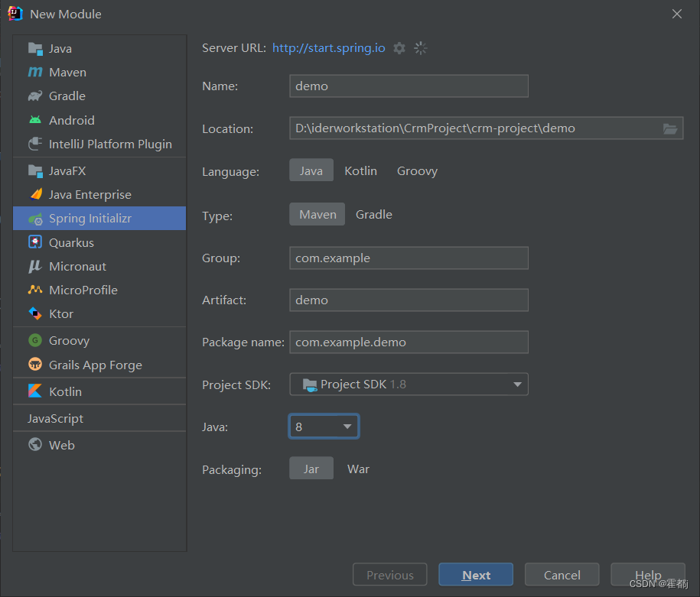Click the Spring Initializr leaf icon

coord(35,219)
